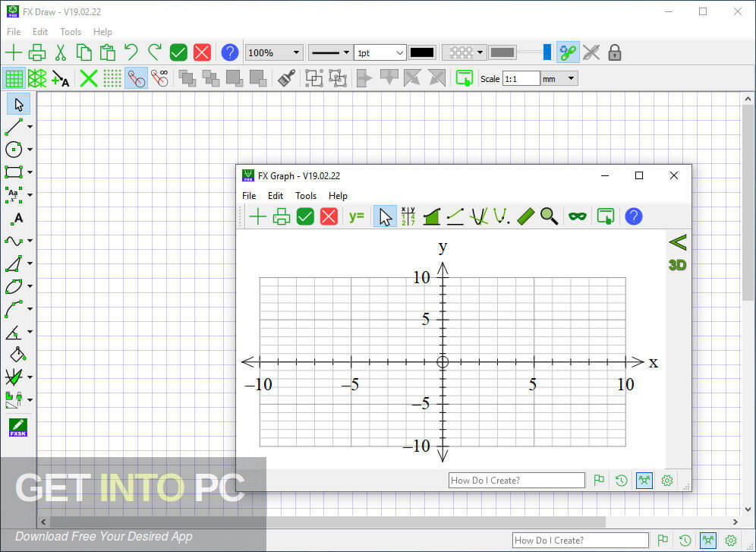Click the Print icon in FX Draw toolbar
Image resolution: width=756 pixels, height=552 pixels.
(37, 52)
